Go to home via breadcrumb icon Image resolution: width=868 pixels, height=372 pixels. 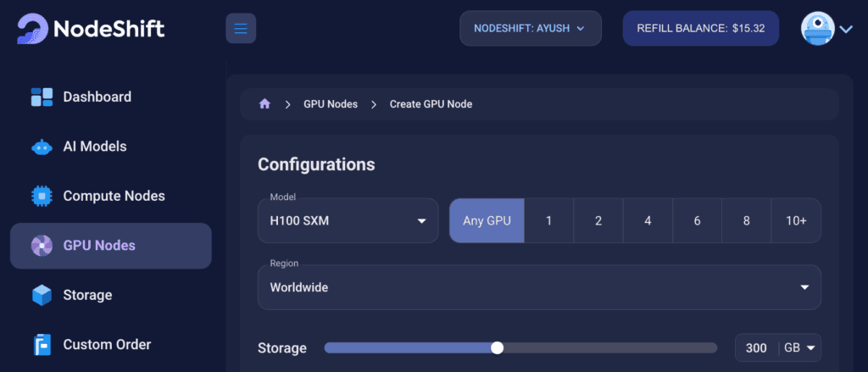pos(264,104)
